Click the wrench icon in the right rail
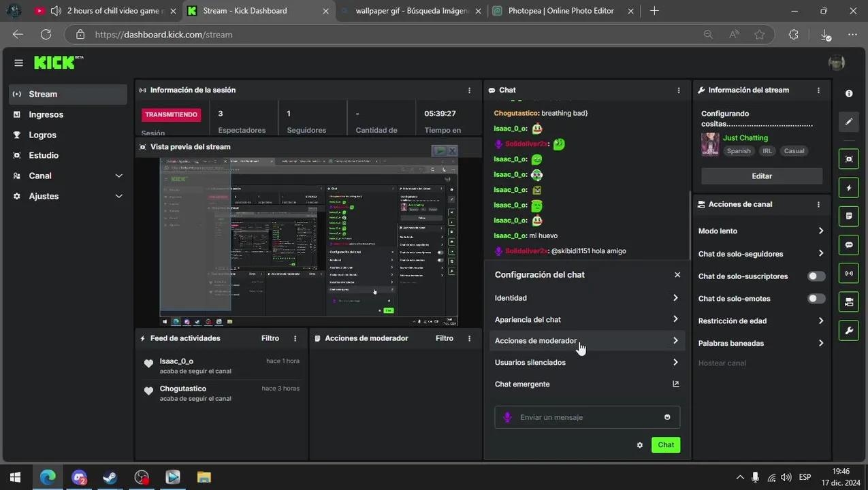Viewport: 868px width, 490px height. coord(849,331)
